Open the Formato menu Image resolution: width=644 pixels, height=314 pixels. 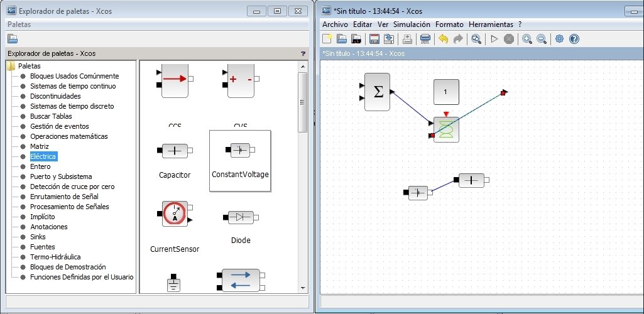click(x=449, y=24)
